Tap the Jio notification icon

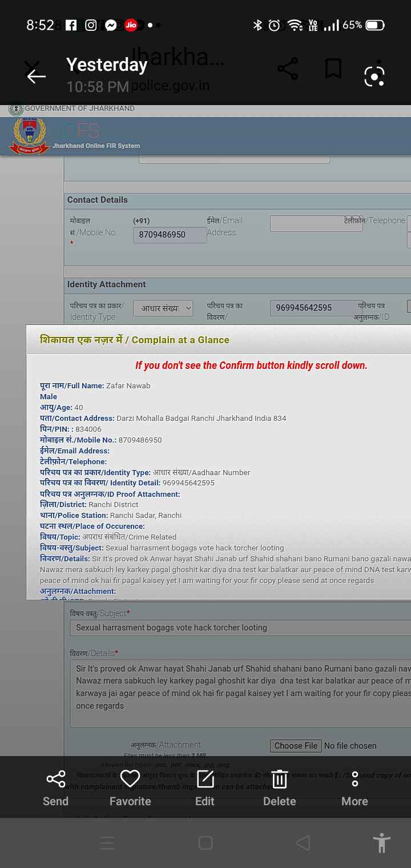[x=131, y=25]
